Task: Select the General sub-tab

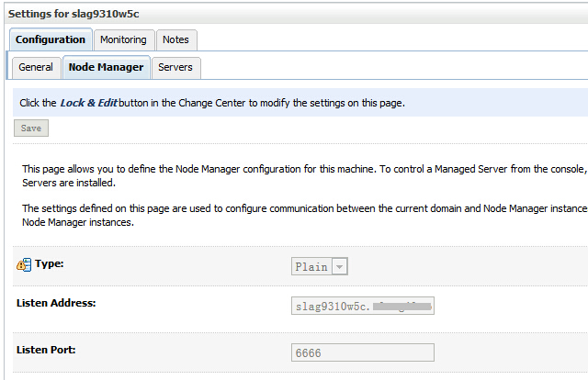Action: 36,67
